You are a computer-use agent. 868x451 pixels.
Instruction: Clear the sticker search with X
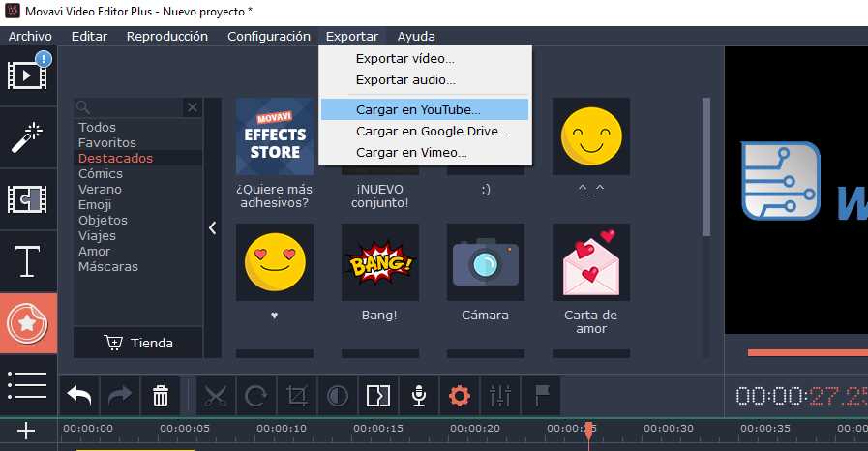click(193, 107)
